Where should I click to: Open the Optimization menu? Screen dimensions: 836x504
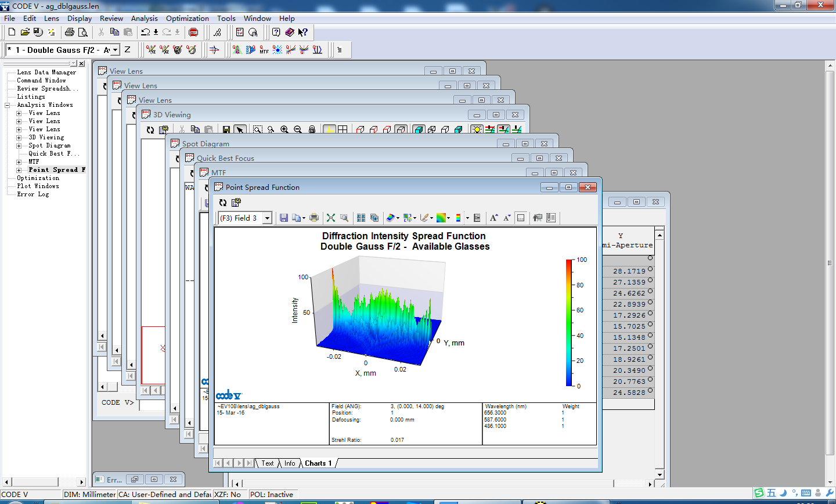188,18
